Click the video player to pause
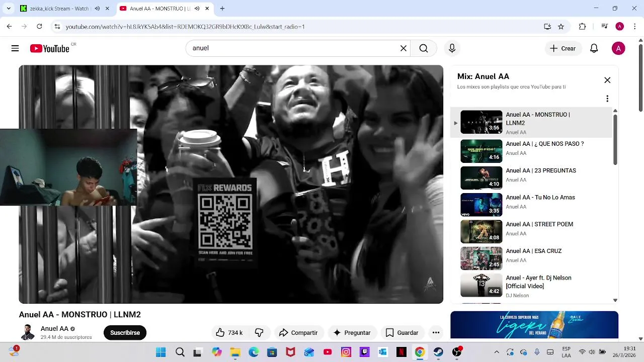The image size is (644, 362). pos(231,184)
